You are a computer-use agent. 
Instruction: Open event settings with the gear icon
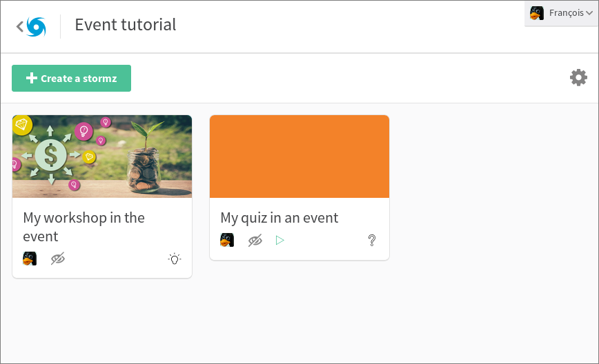click(x=578, y=78)
